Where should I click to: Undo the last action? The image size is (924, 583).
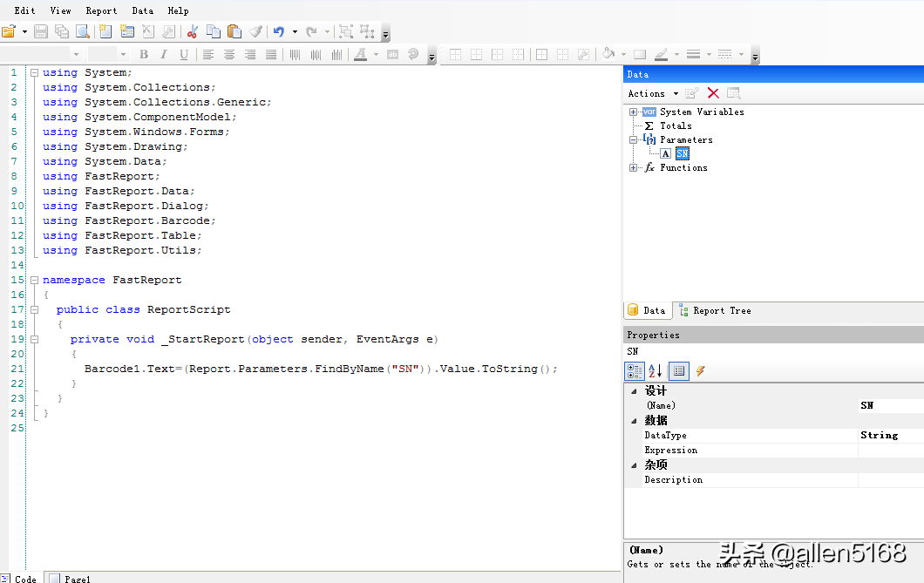pyautogui.click(x=279, y=31)
